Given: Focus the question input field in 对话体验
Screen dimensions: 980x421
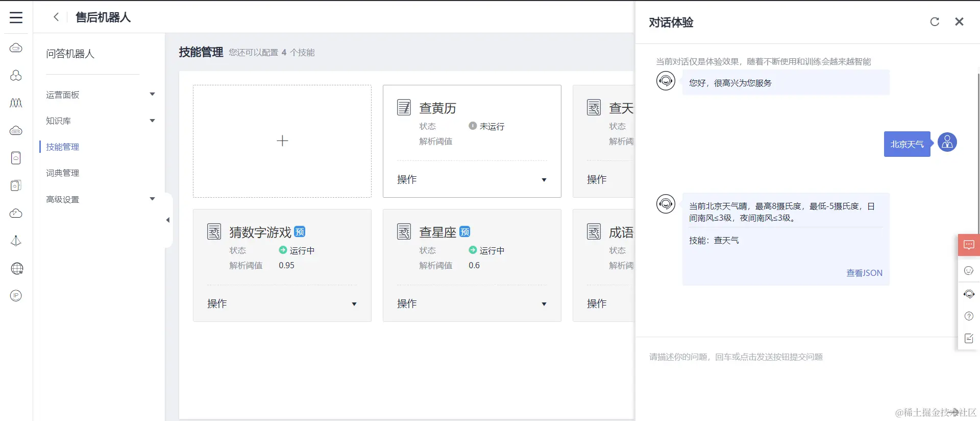Looking at the screenshot, I should tap(796, 357).
